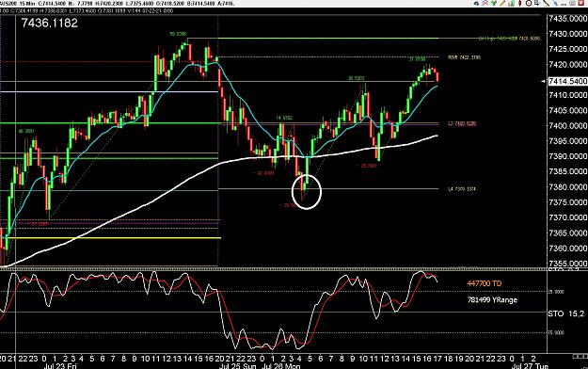The image size is (588, 369).
Task: Click the H:7420.2300 high value in the header
Action: tap(109, 4)
